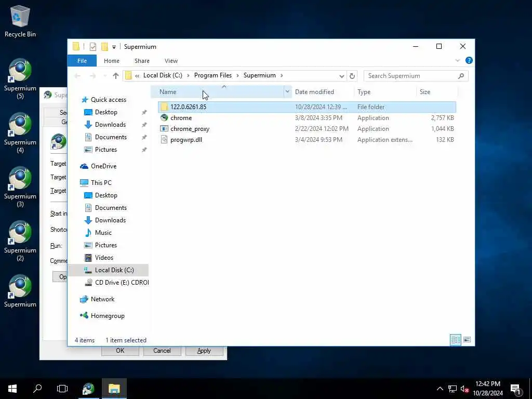Image resolution: width=532 pixels, height=399 pixels.
Task: Select Quick access in navigation pane
Action: click(x=108, y=100)
